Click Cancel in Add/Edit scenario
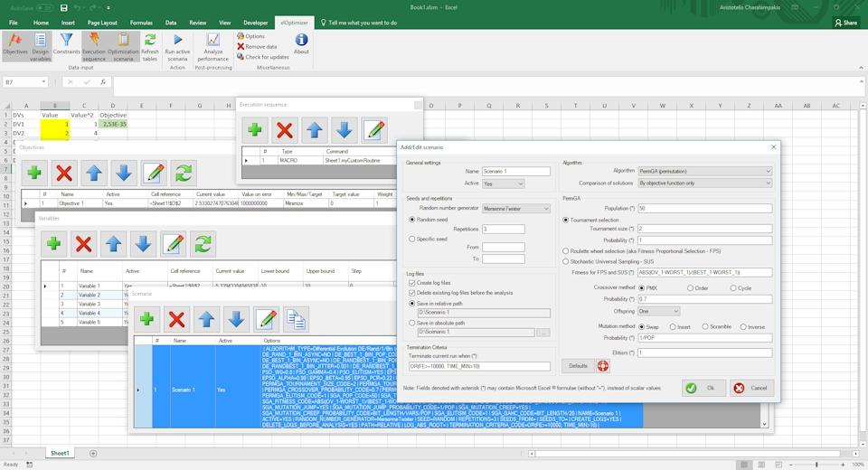The image size is (868, 470). click(751, 388)
